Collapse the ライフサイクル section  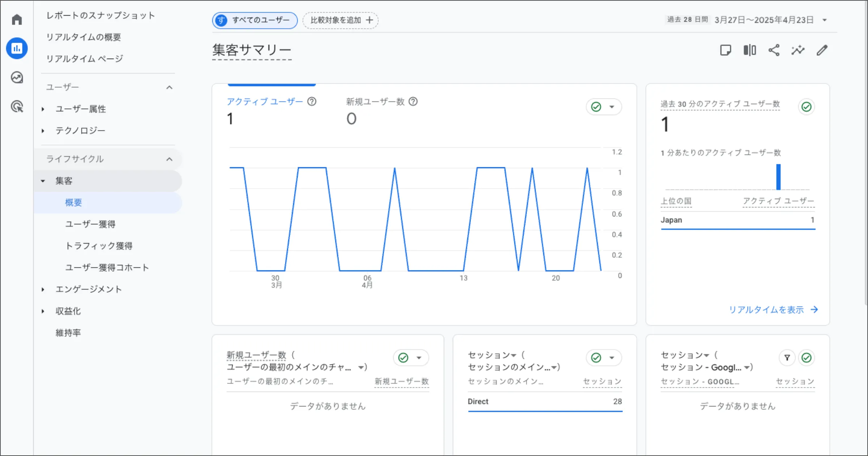(x=169, y=159)
